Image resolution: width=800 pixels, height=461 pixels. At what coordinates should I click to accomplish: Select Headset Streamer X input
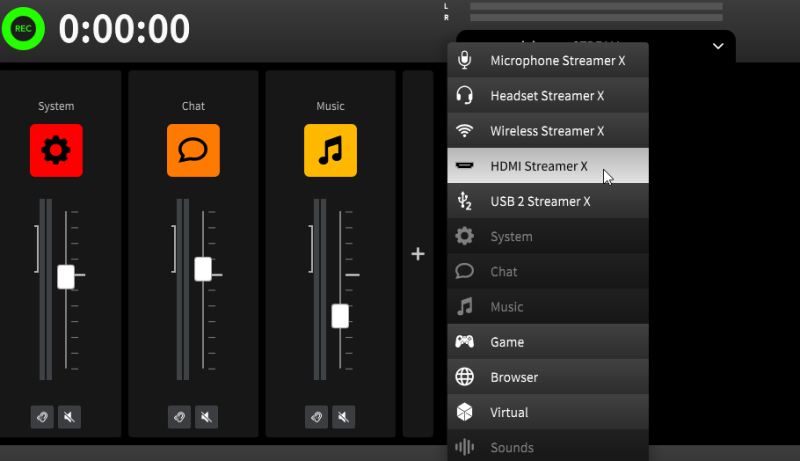tap(548, 95)
